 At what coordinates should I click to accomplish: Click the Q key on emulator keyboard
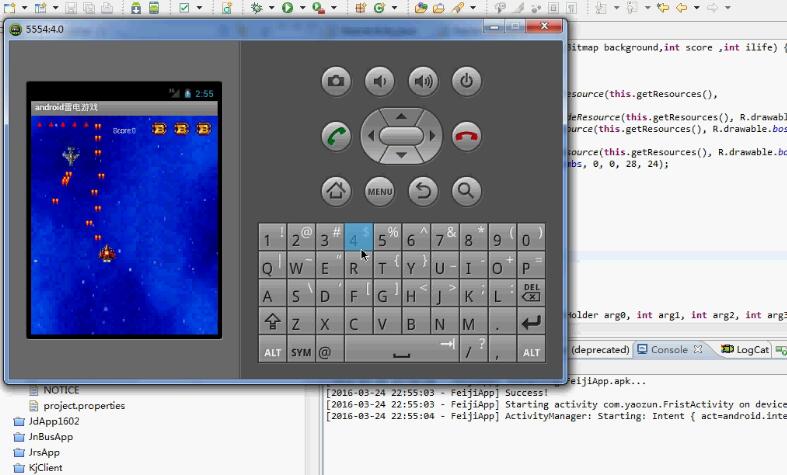click(x=273, y=265)
